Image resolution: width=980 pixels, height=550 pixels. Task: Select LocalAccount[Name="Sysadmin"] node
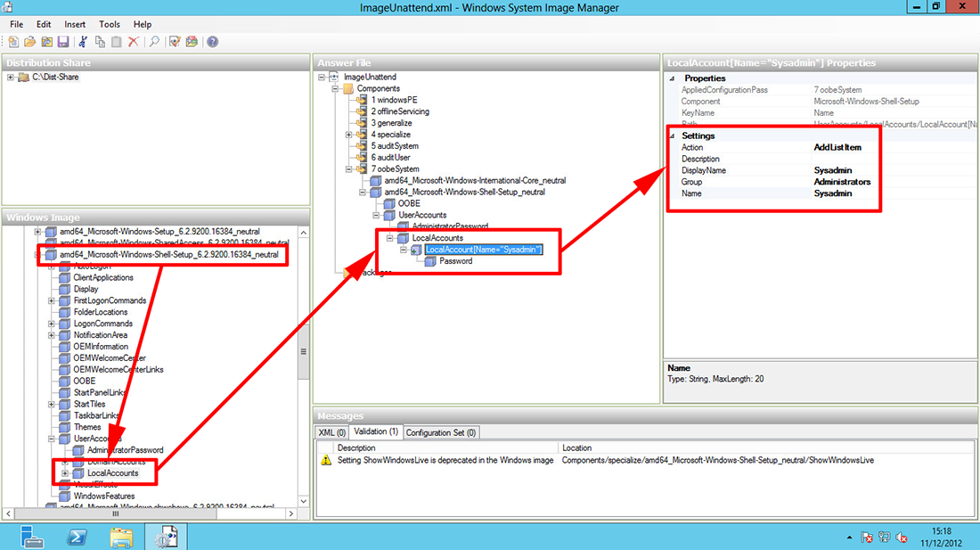click(483, 250)
